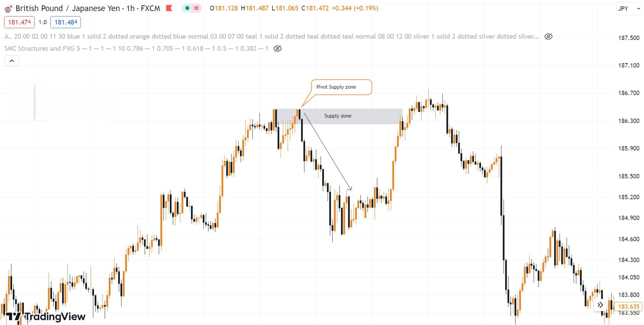Click the TradingView logo
This screenshot has height=325, width=644.
pyautogui.click(x=46, y=316)
